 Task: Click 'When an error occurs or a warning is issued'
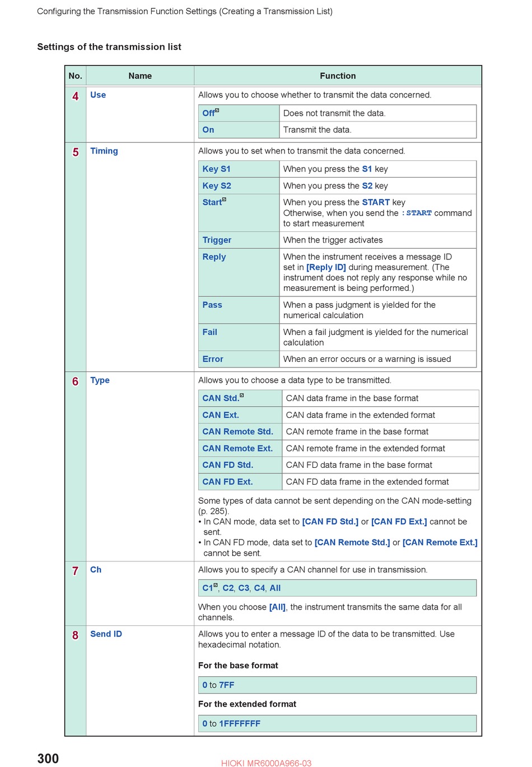click(367, 359)
